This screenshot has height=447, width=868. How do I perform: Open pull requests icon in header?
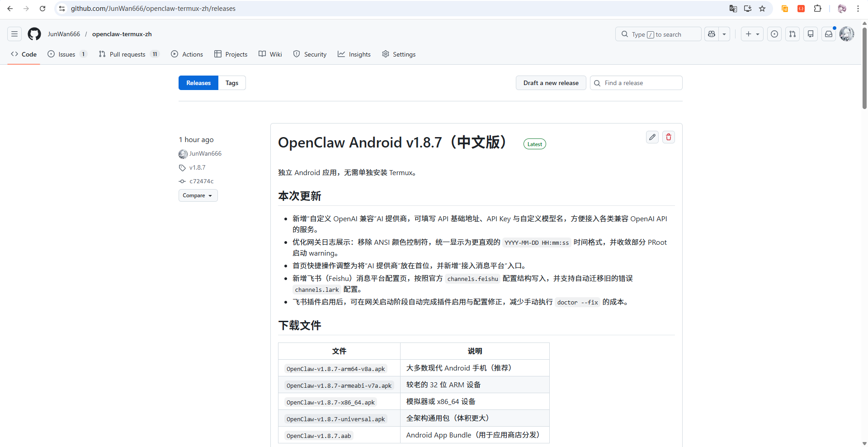pos(792,34)
